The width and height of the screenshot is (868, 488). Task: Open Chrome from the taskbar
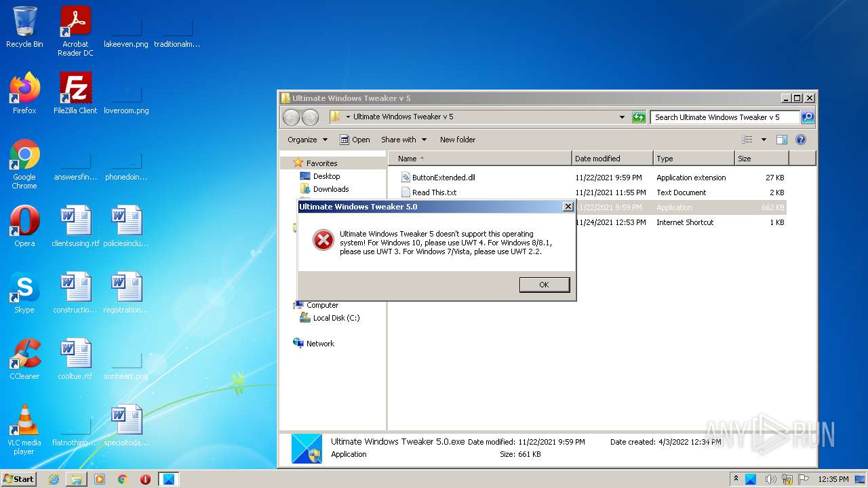(x=123, y=479)
